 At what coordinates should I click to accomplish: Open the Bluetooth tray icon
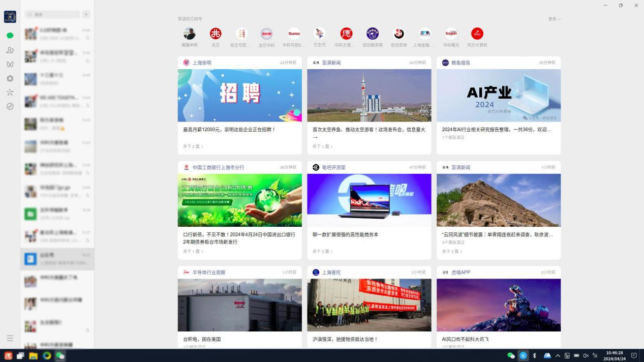point(535,356)
